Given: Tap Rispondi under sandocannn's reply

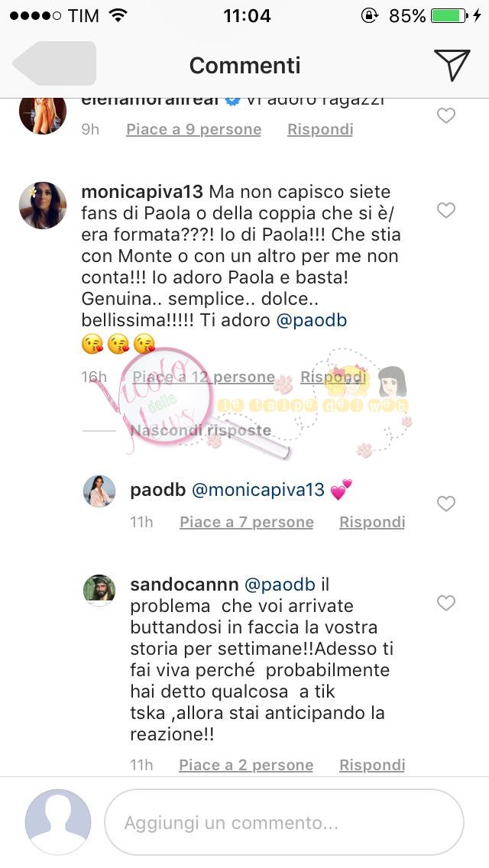Looking at the screenshot, I should 372,765.
